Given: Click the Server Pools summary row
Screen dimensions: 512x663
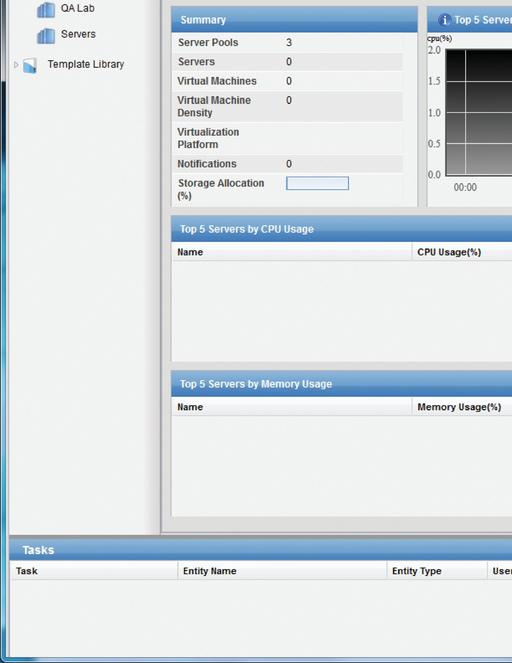Looking at the screenshot, I should tap(287, 42).
